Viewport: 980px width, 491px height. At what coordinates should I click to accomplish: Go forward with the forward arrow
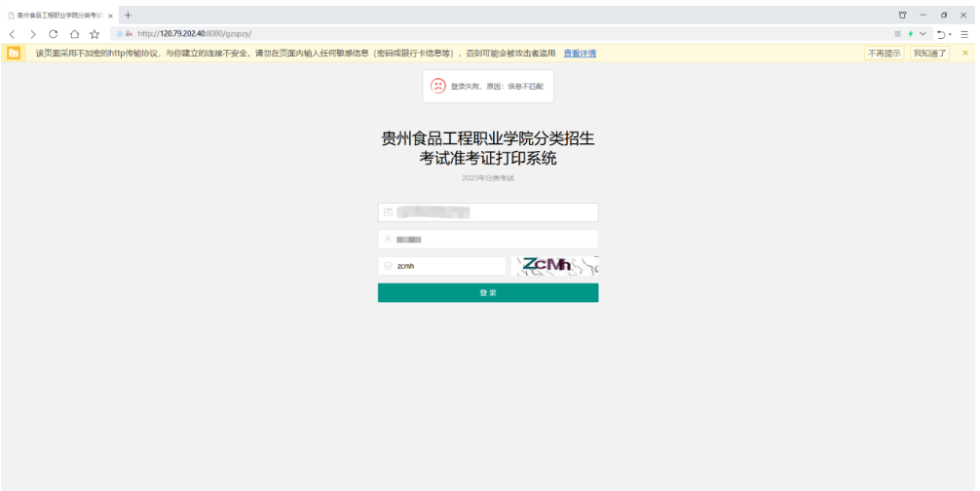pyautogui.click(x=32, y=34)
